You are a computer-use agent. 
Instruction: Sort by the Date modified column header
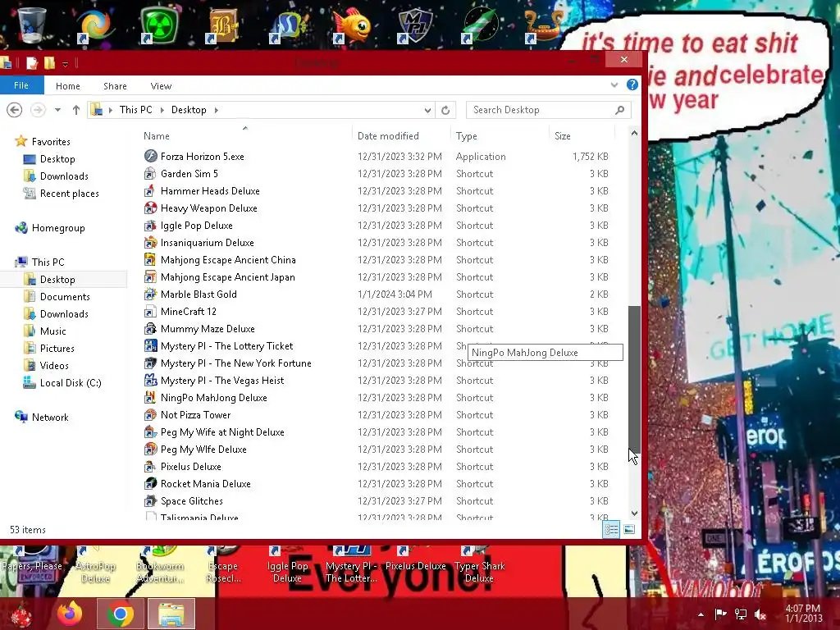pyautogui.click(x=388, y=136)
